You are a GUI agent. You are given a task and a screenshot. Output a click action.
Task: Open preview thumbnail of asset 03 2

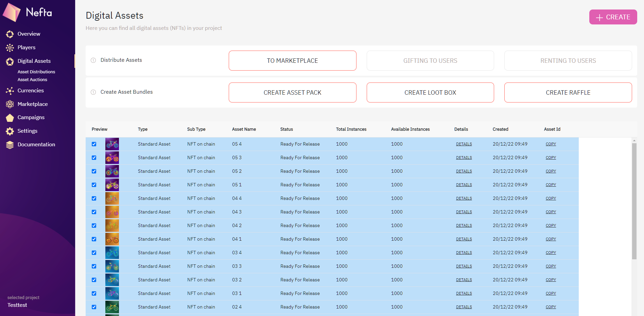[112, 280]
